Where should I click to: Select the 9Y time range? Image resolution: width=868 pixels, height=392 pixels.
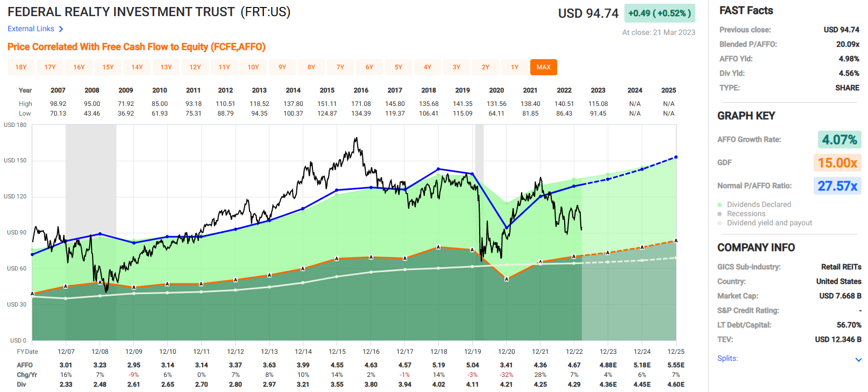tap(282, 67)
